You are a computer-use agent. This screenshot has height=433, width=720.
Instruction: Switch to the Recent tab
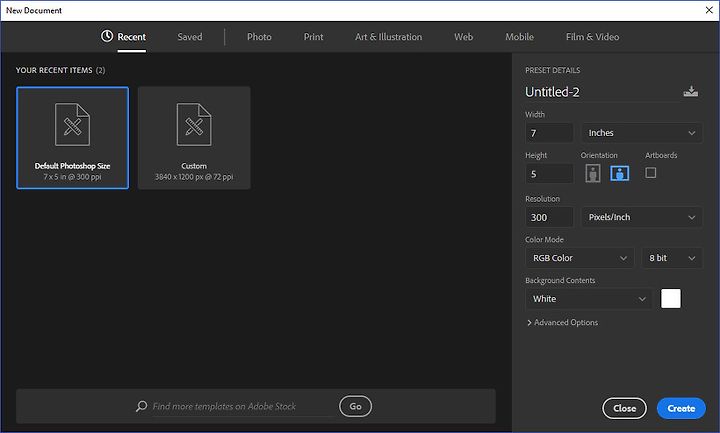click(x=131, y=37)
